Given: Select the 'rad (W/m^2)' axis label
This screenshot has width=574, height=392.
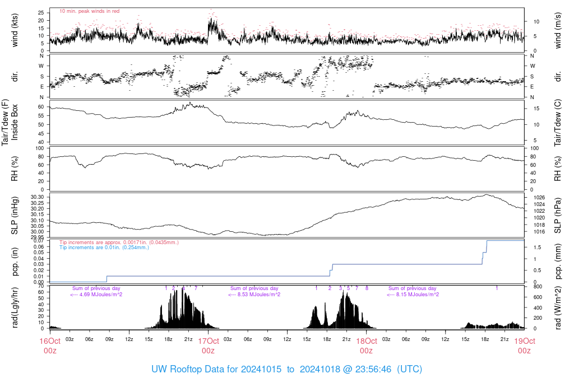Looking at the screenshot, I should click(x=558, y=308).
